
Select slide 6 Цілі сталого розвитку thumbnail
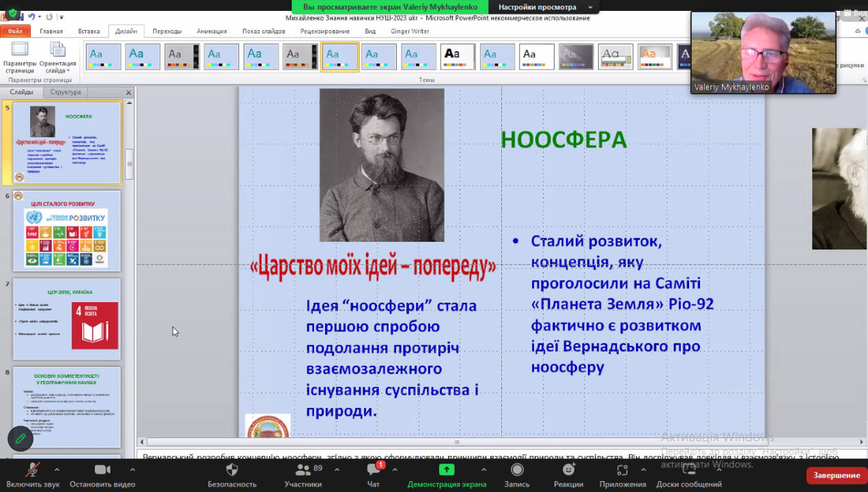[67, 231]
